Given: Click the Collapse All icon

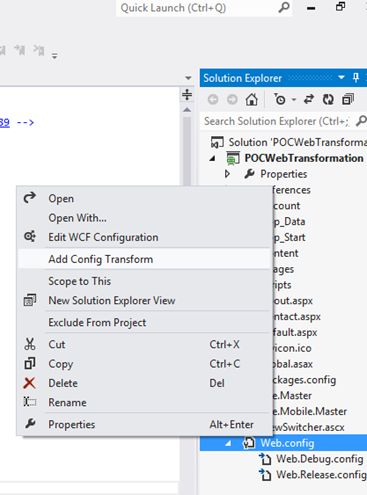Looking at the screenshot, I should tap(348, 99).
